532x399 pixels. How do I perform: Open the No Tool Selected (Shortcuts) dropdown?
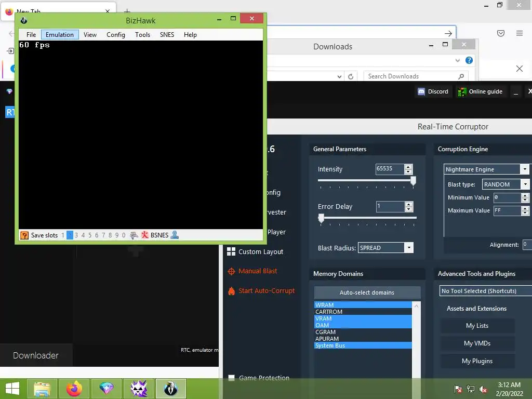(486, 291)
